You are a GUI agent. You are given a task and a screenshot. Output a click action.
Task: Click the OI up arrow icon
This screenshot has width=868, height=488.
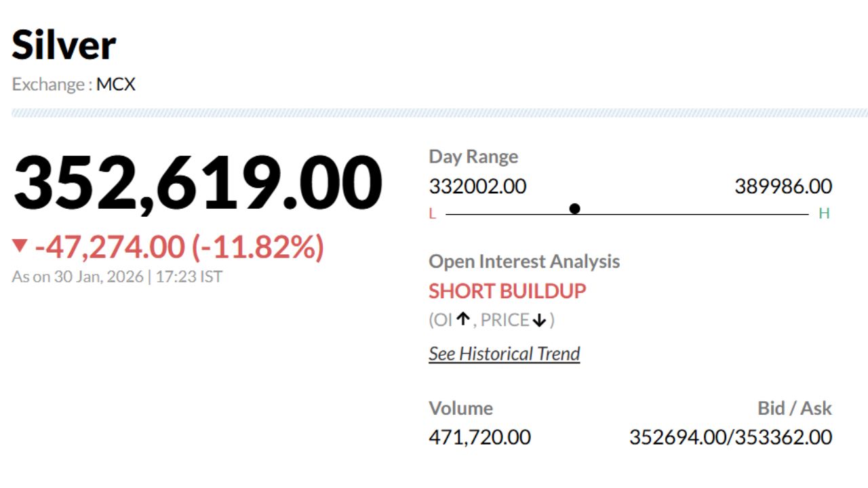point(463,319)
